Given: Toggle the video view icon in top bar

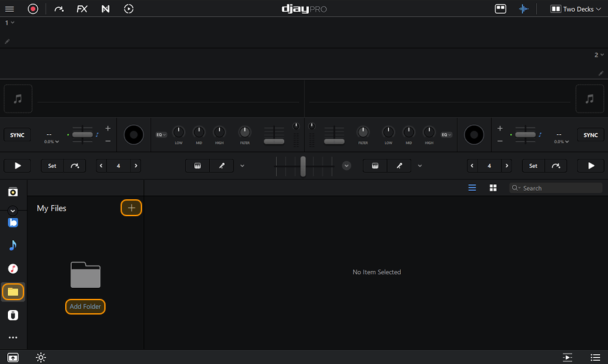Looking at the screenshot, I should pos(500,8).
